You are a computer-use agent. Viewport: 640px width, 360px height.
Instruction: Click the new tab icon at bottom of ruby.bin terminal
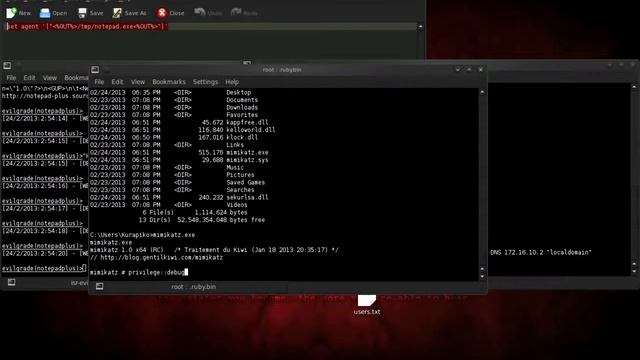[x=99, y=287]
